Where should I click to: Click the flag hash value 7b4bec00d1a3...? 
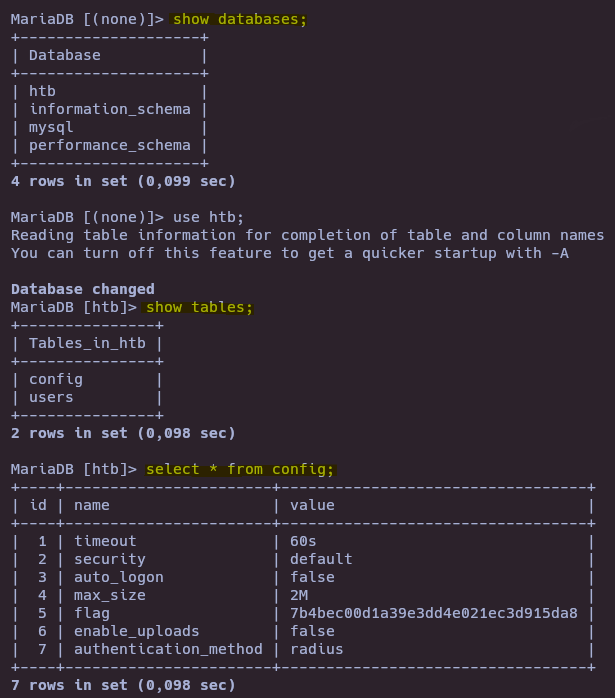coord(434,613)
